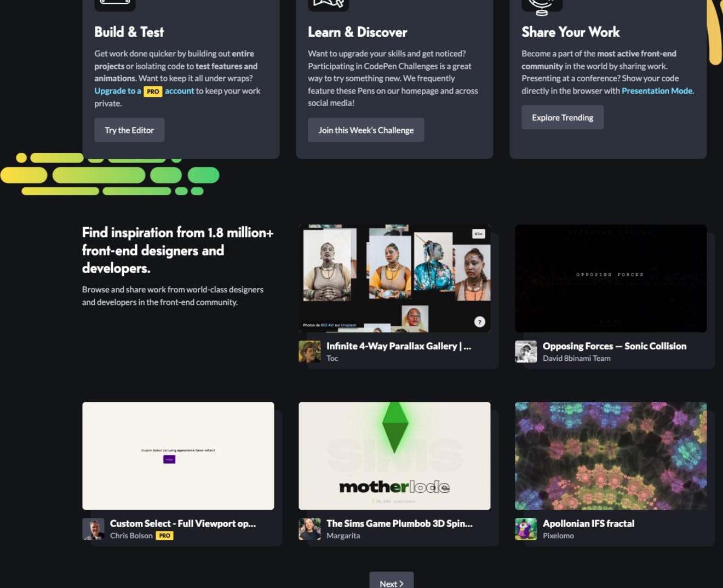Visit Margarita's profile name
This screenshot has height=588, width=723.
343,536
